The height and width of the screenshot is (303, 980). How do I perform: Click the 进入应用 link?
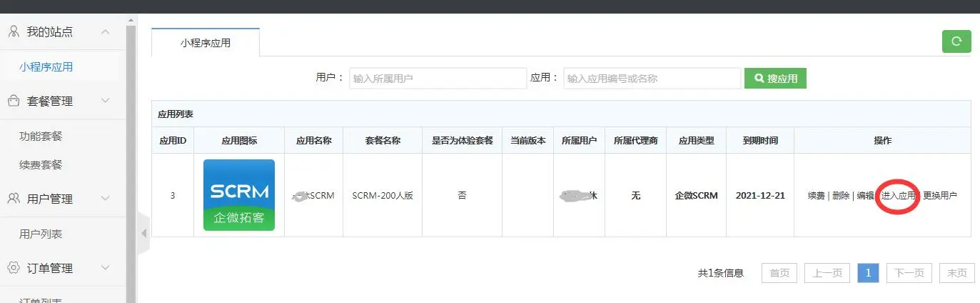pyautogui.click(x=898, y=195)
